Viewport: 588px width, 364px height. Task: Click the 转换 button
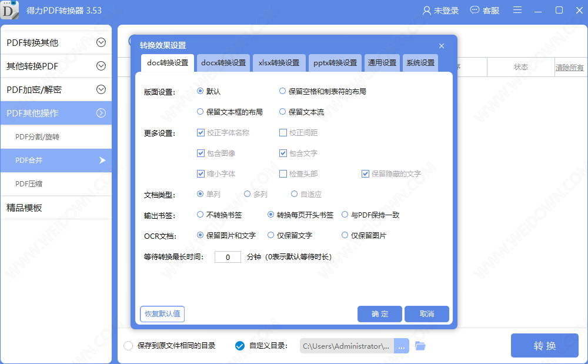(544, 346)
